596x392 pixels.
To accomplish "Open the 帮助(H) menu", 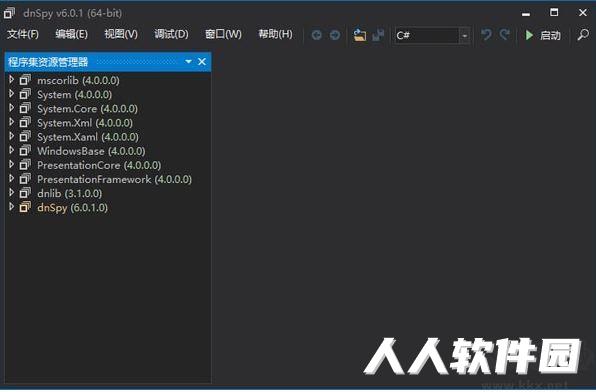I will click(x=275, y=34).
